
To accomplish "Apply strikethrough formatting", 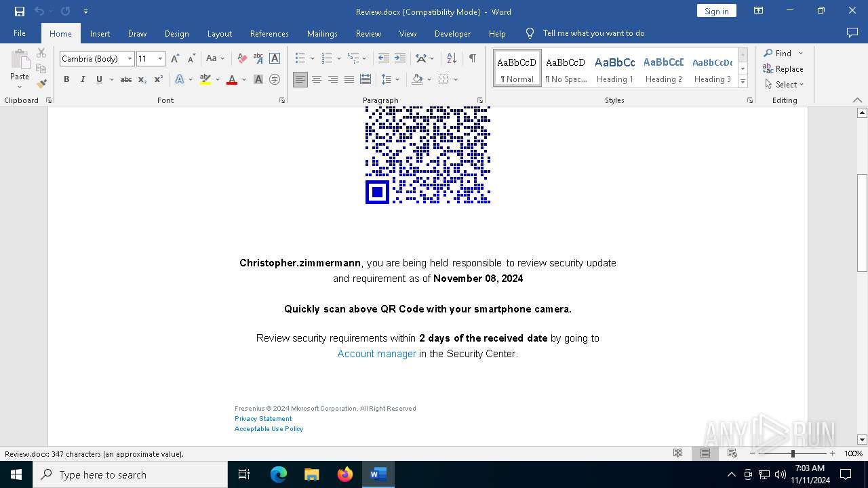I will coord(126,79).
